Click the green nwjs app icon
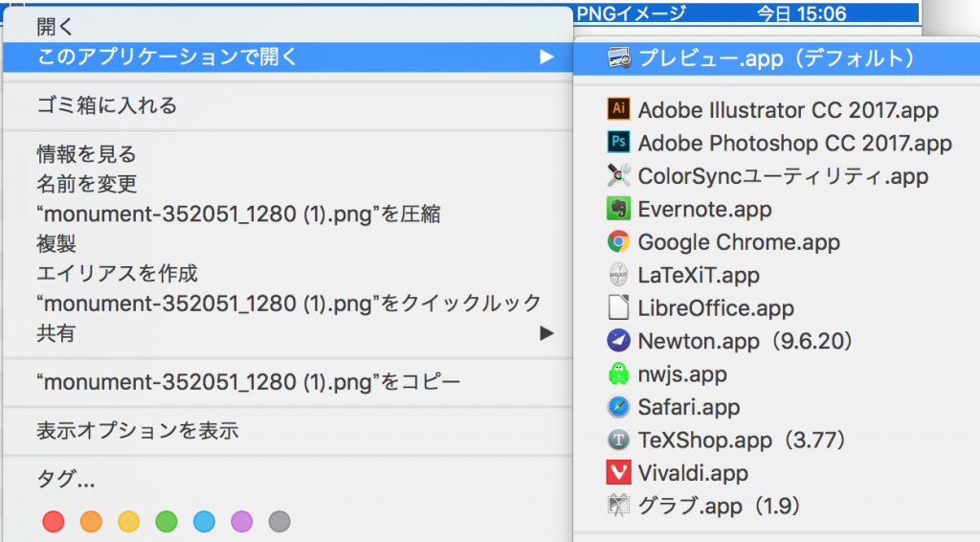The height and width of the screenshot is (542, 980). coord(619,373)
